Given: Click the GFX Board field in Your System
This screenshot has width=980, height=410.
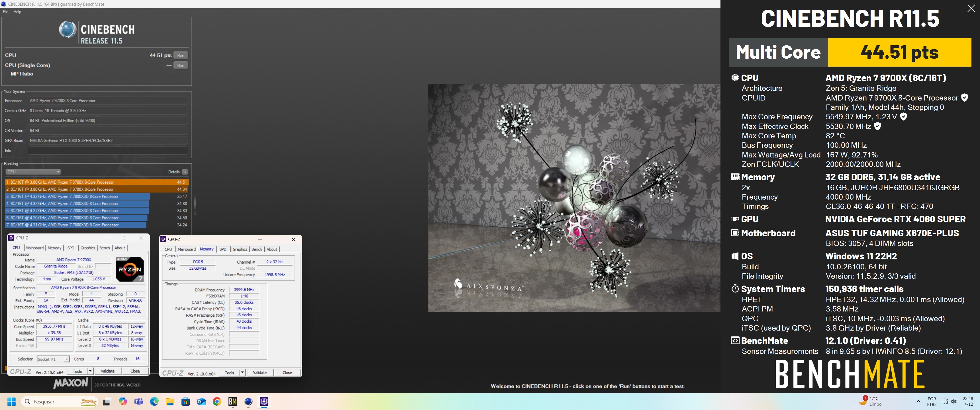Looking at the screenshot, I should pos(108,141).
